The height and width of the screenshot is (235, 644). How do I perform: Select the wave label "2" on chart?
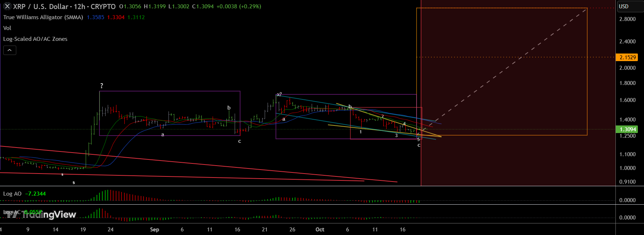click(x=383, y=116)
